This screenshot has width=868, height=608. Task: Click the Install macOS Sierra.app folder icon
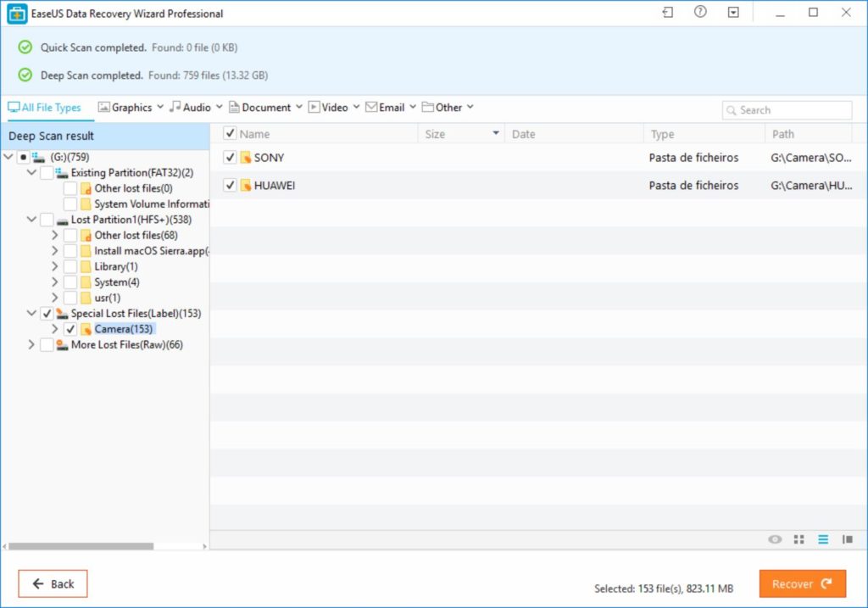click(86, 251)
